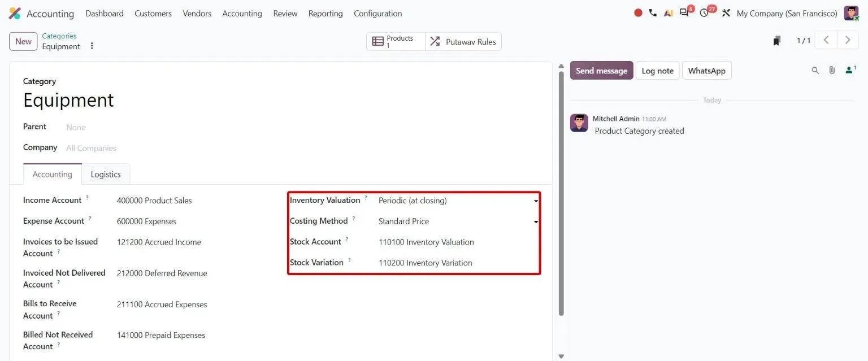Click the form vertical scrollbar
This screenshot has width=868, height=361.
click(x=561, y=193)
